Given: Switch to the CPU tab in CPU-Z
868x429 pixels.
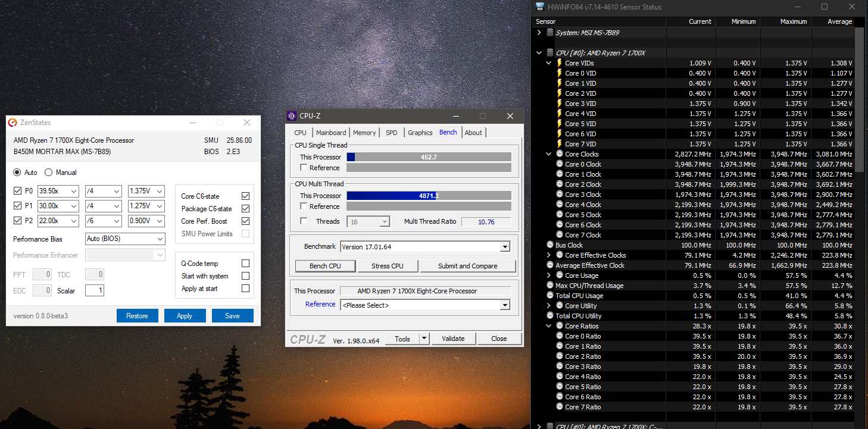Looking at the screenshot, I should click(x=301, y=133).
